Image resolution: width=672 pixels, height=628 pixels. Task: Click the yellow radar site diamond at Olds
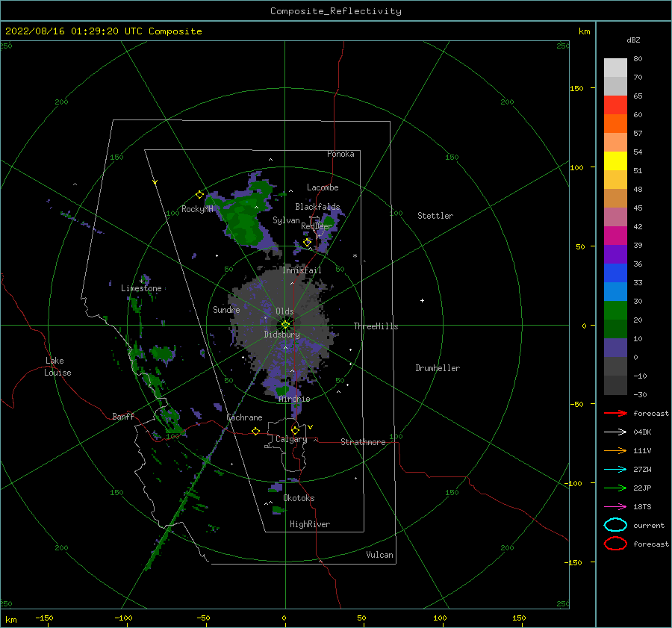(x=285, y=325)
